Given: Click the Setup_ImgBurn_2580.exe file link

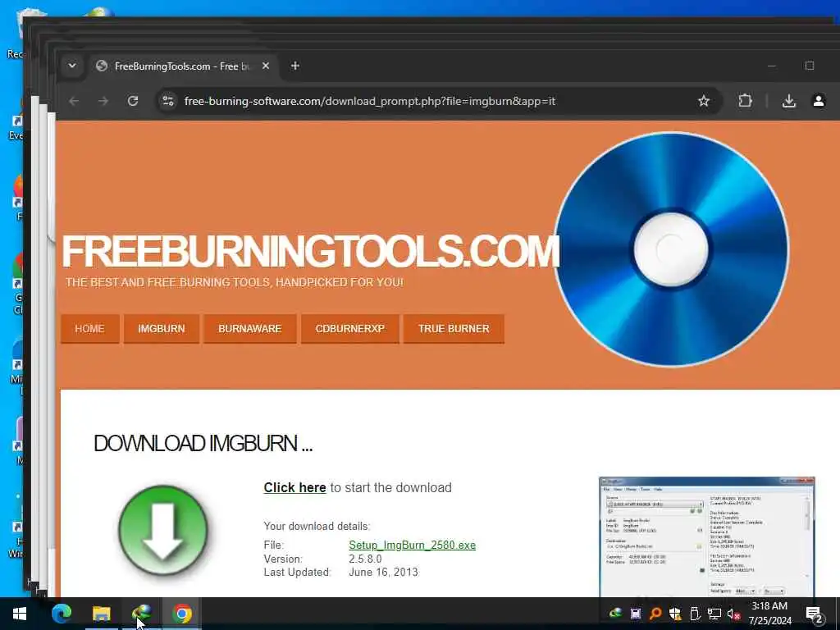Looking at the screenshot, I should [412, 545].
